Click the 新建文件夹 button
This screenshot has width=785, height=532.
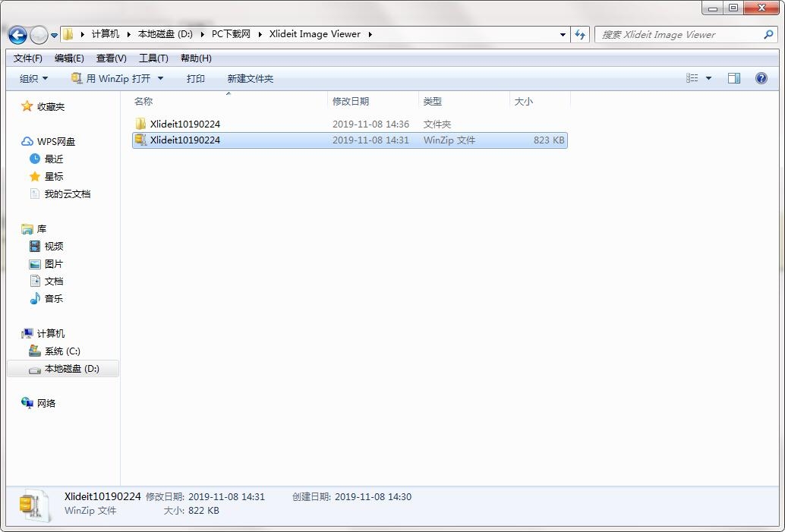[x=250, y=79]
